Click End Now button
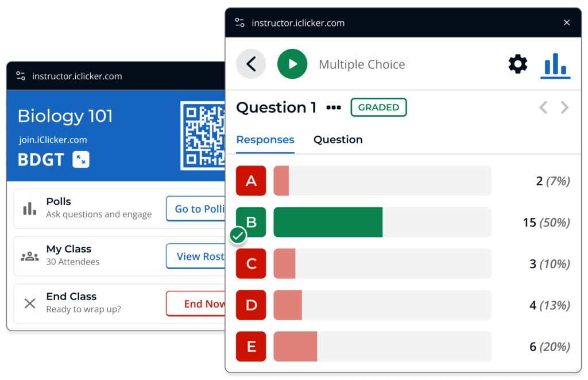 click(196, 304)
